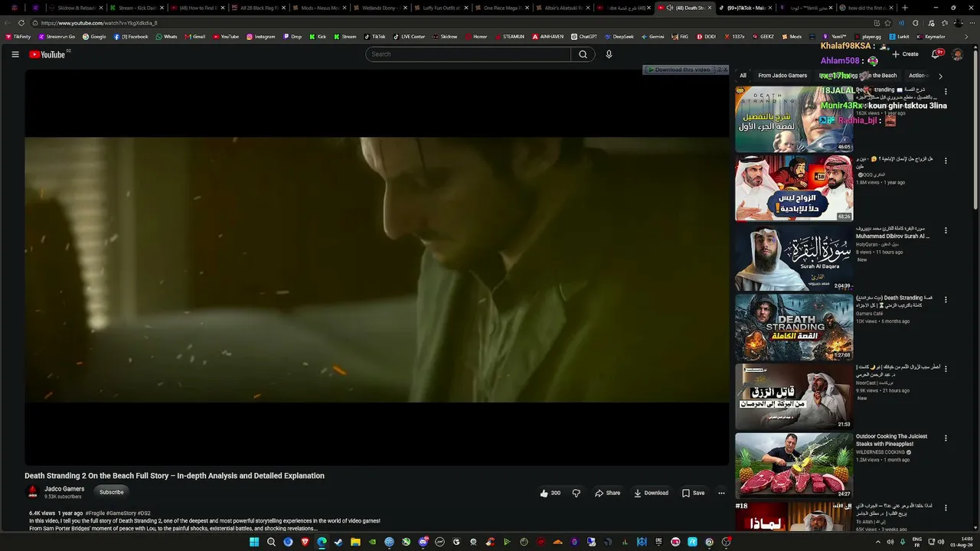Open Jadco Gamers channel avatar
This screenshot has height=551, width=980.
pos(33,492)
